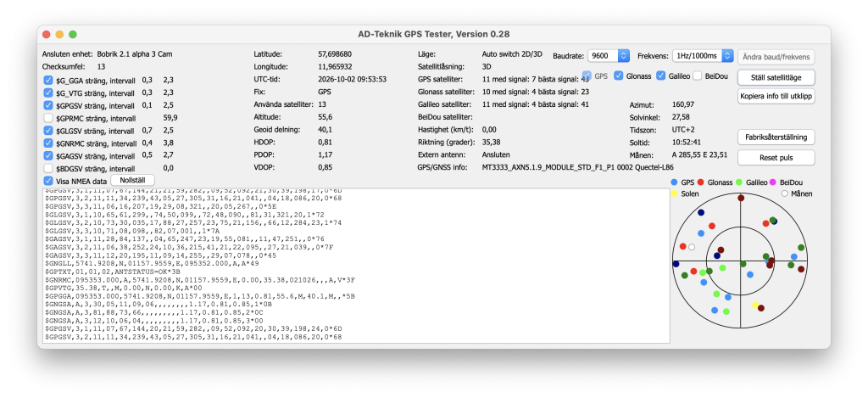Click inside the NMEA data text area
The width and height of the screenshot is (868, 398).
[356, 266]
